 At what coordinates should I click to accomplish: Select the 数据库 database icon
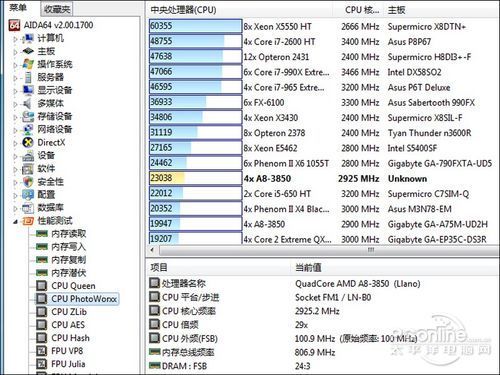[28, 208]
